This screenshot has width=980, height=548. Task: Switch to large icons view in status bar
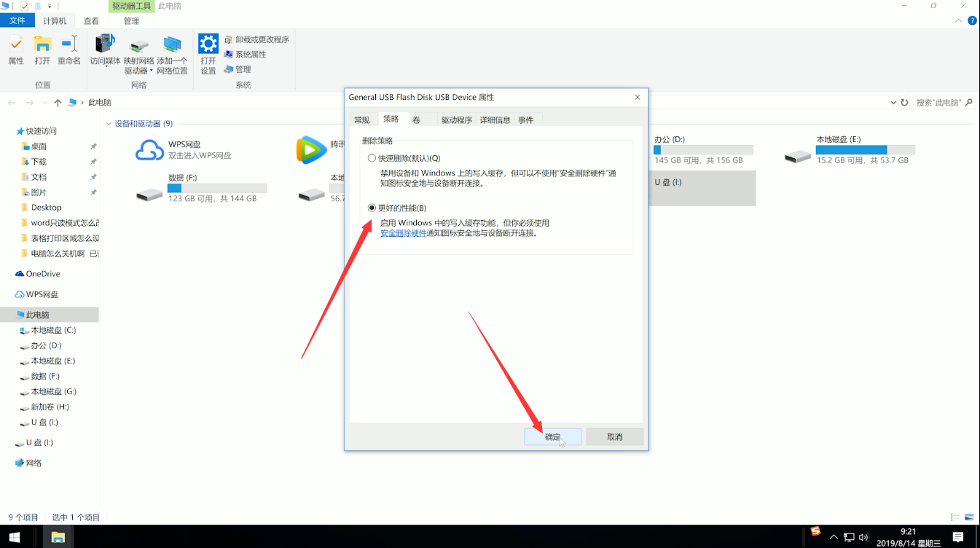970,517
